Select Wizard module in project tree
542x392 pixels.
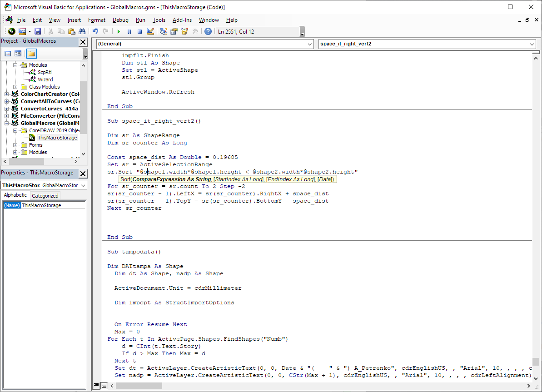(45, 79)
